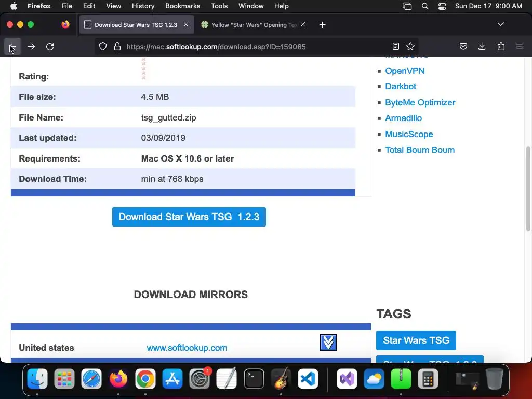Viewport: 532px width, 399px height.
Task: Click the tsg_gutted.zip file name text
Action: coord(169,118)
